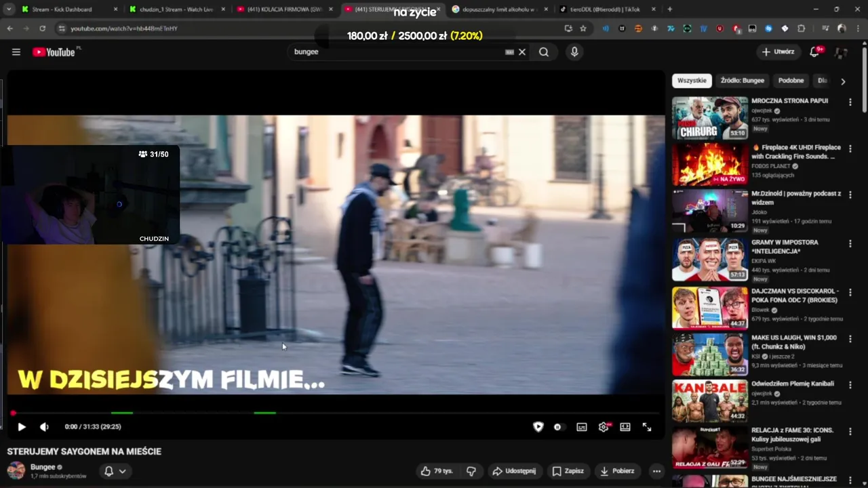The image size is (868, 488).
Task: Open the media control playlist icon
Action: coord(825,28)
